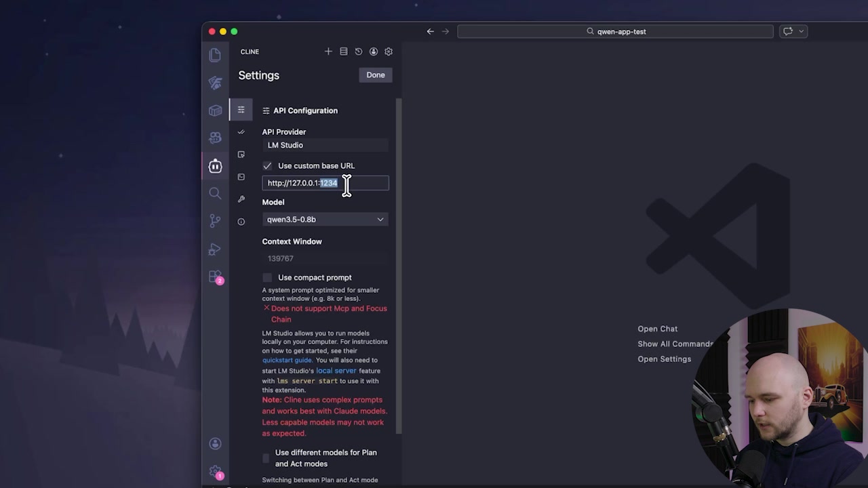Open the Cline robot icon in activity bar
The image size is (868, 488).
point(215,166)
